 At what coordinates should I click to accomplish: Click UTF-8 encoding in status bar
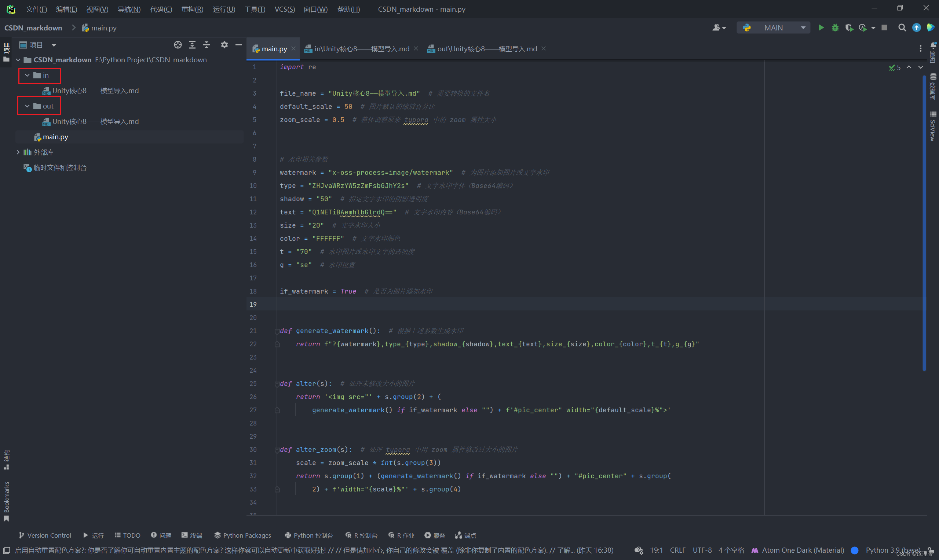702,550
